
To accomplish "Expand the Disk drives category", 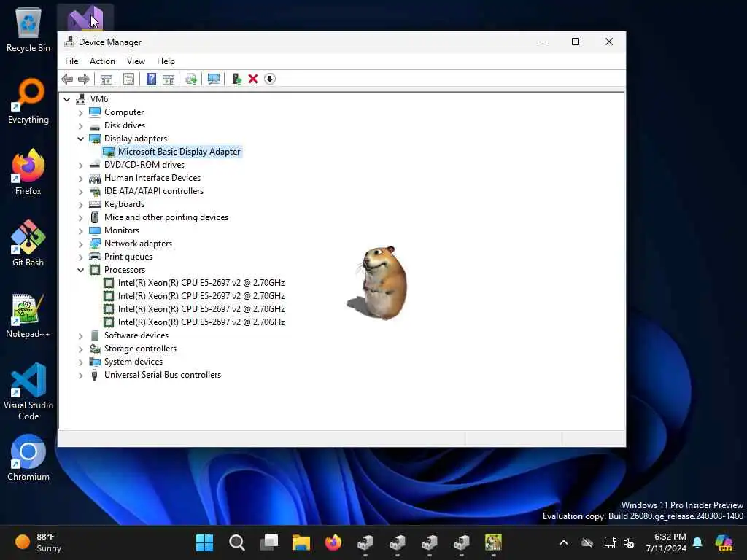I will pyautogui.click(x=80, y=125).
